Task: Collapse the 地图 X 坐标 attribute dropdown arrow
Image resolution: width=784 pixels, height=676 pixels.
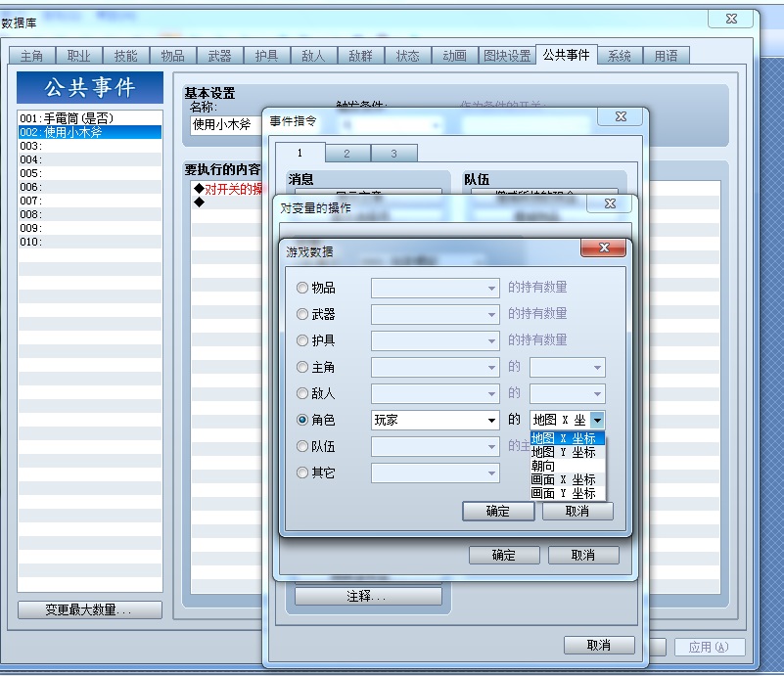Action: click(x=597, y=421)
